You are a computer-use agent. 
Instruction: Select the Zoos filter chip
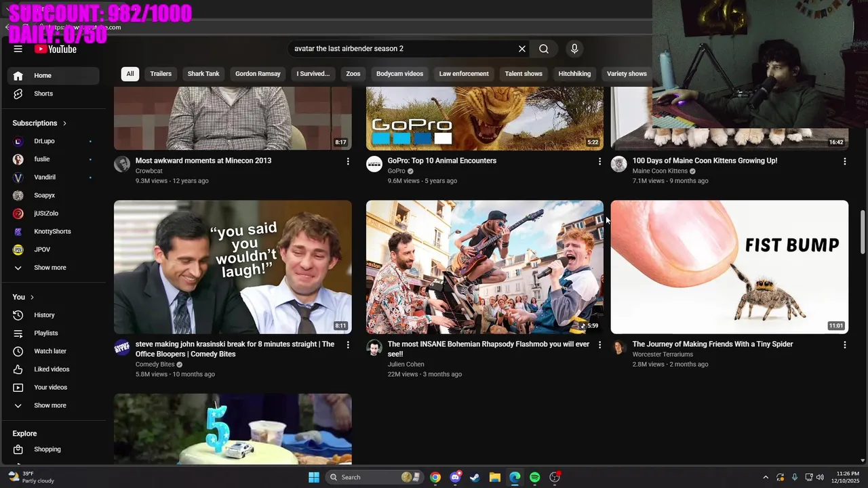coord(353,74)
